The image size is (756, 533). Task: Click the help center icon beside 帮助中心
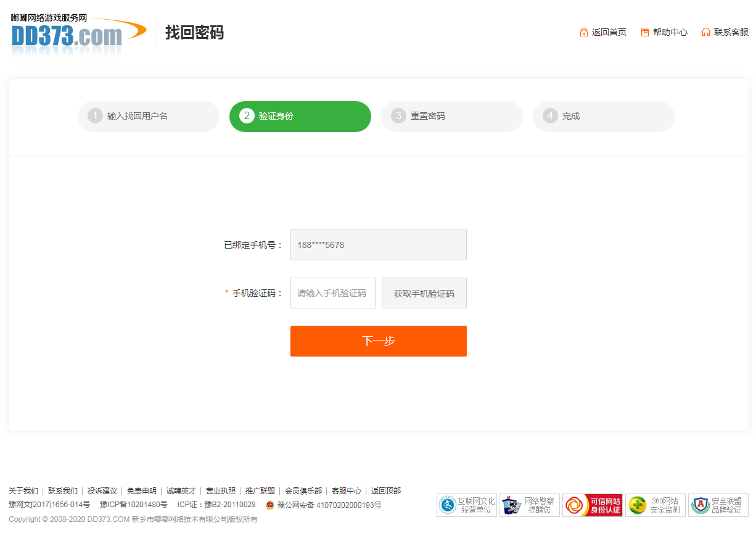click(x=645, y=32)
